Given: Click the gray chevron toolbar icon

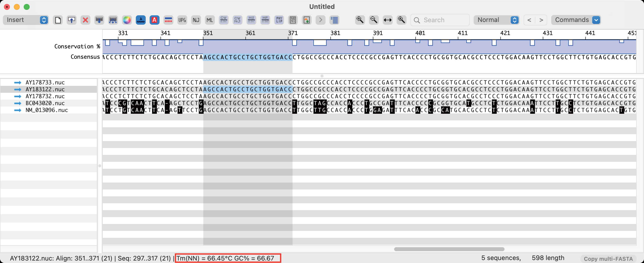Looking at the screenshot, I should (321, 20).
